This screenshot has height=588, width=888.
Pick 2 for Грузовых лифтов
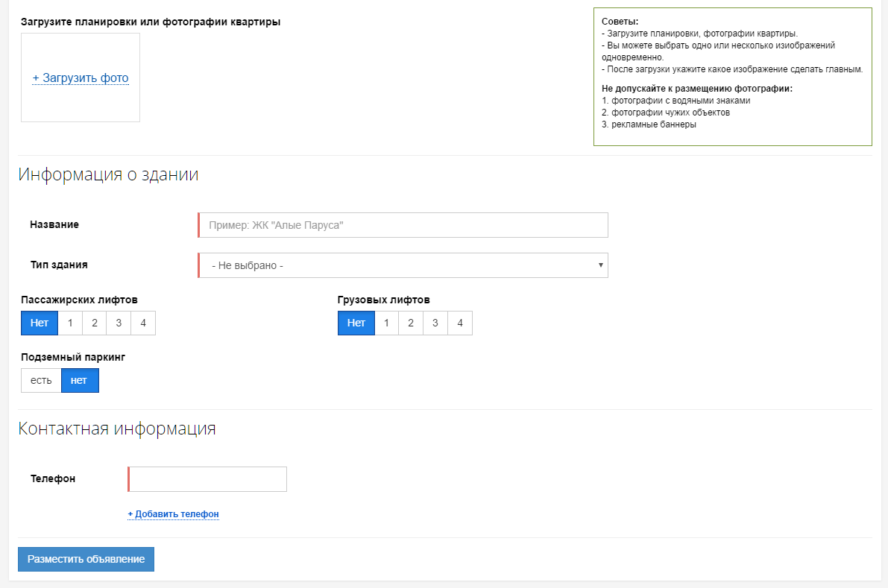[411, 323]
